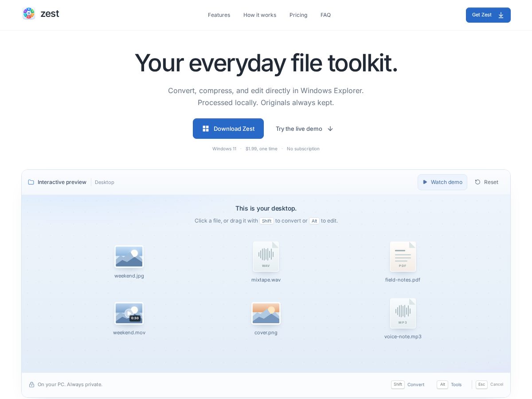532x399 pixels.
Task: Select the cover.png image icon
Action: 266,313
